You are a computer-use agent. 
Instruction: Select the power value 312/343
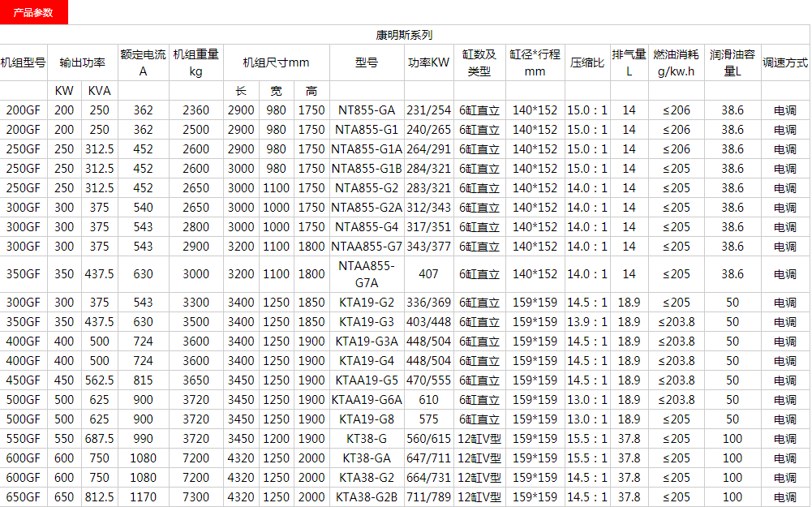pyautogui.click(x=429, y=208)
